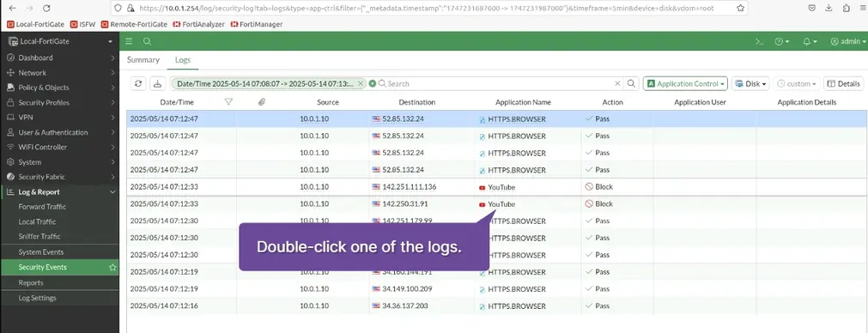Screen dimensions: 868x333
Task: Open the custom timeframe dropdown
Action: point(797,83)
